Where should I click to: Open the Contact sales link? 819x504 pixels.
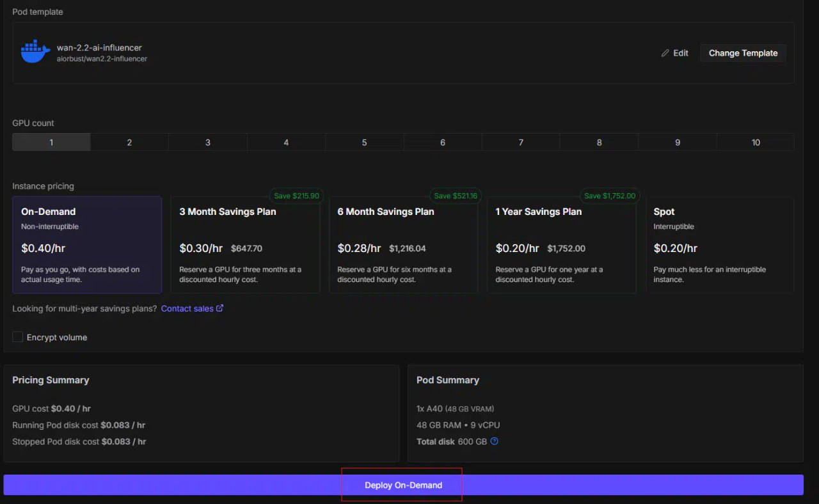point(187,308)
